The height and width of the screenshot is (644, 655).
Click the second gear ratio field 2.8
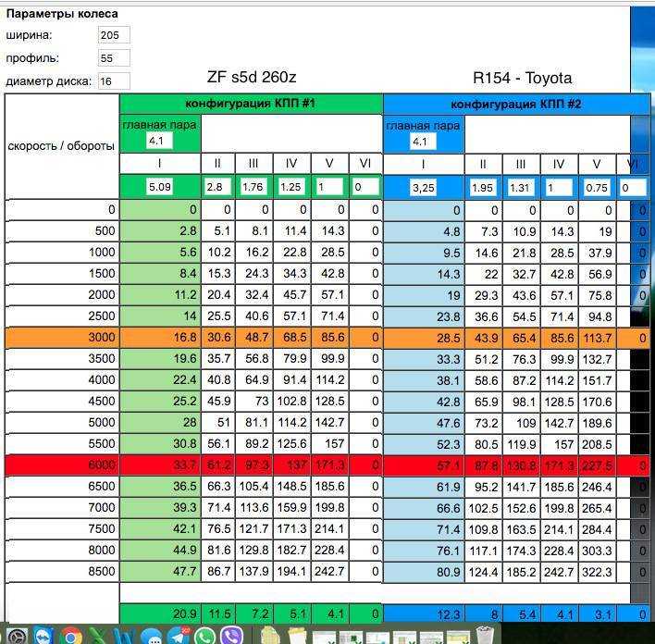[x=217, y=186]
